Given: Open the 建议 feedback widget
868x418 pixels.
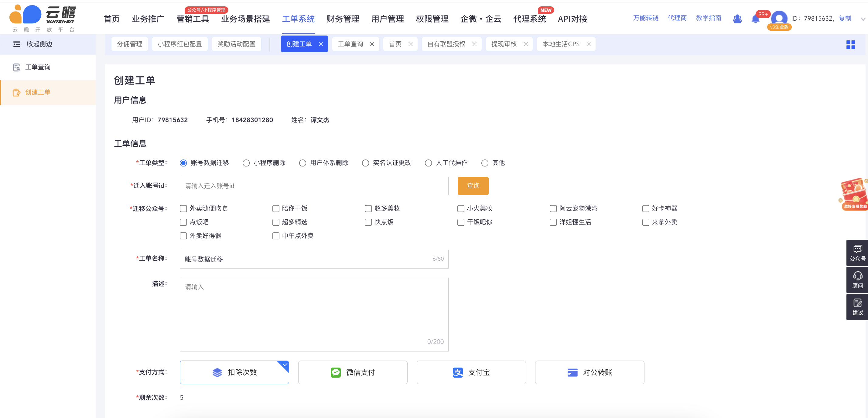Looking at the screenshot, I should 857,307.
